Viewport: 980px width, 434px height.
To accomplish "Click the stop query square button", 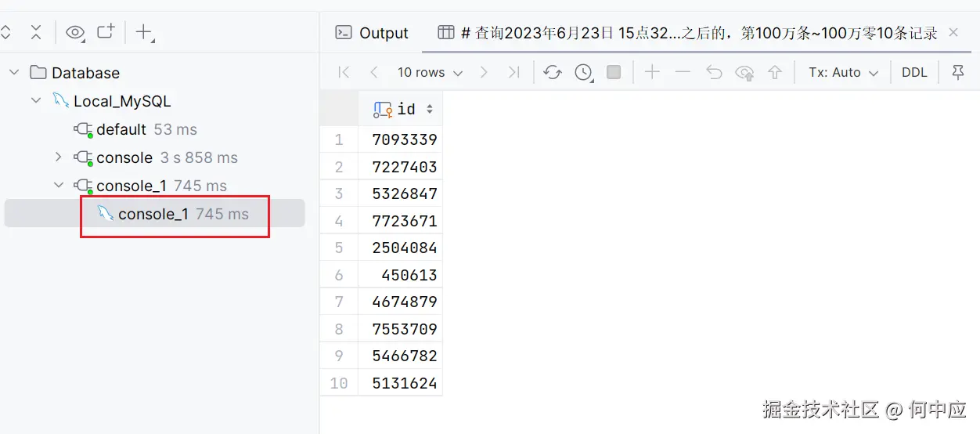I will 614,72.
